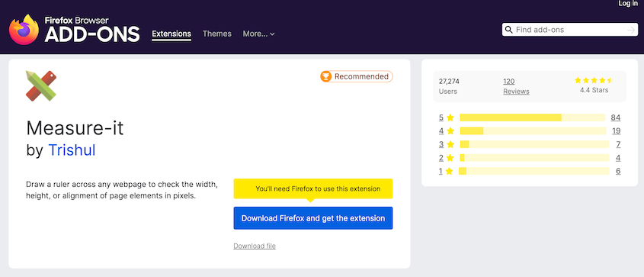
Task: Open author Trishul's profile link
Action: click(72, 150)
